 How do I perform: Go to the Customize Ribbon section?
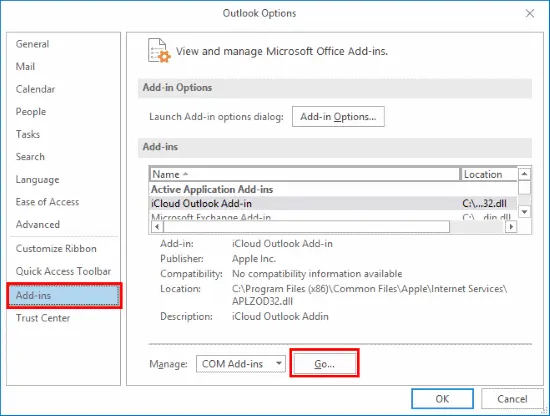click(56, 248)
